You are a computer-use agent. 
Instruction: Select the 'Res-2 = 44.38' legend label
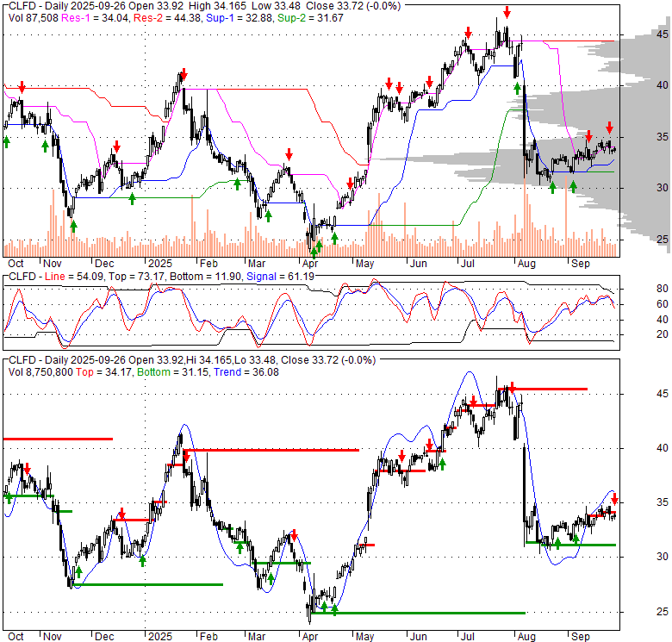pyautogui.click(x=167, y=17)
